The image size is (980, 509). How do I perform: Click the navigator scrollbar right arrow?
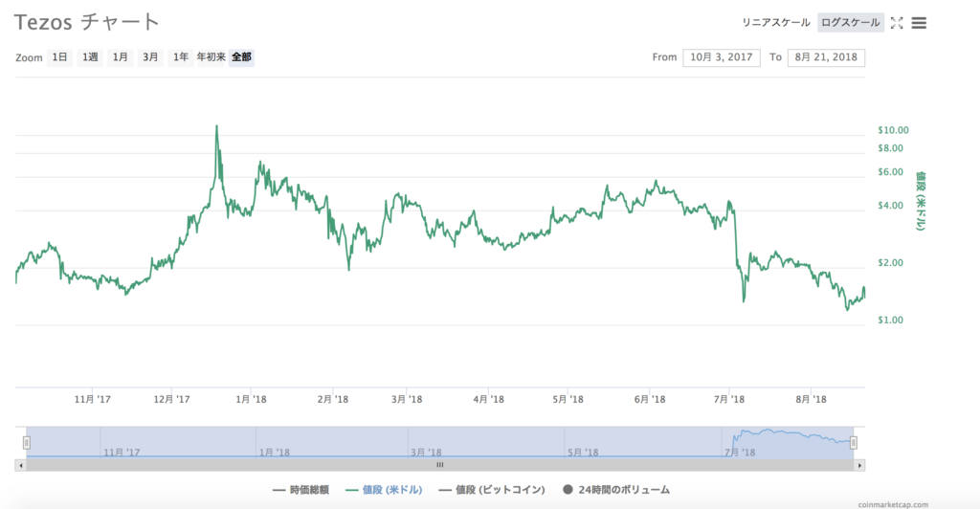coord(860,465)
